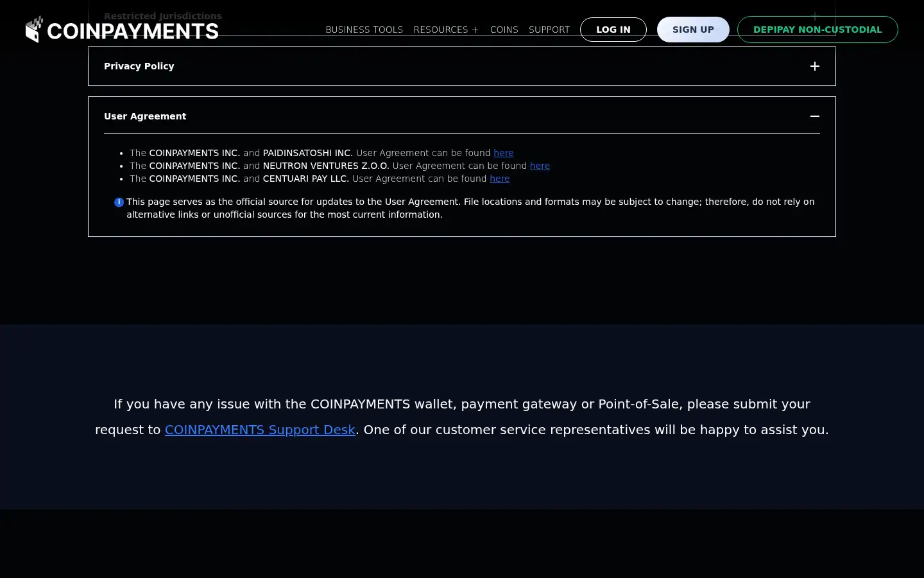Expand the Privacy Policy plus icon
924x578 pixels.
(x=815, y=66)
